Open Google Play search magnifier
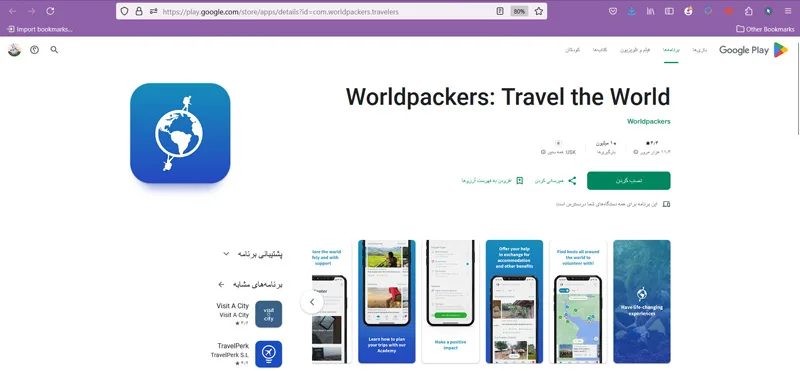 [54, 50]
